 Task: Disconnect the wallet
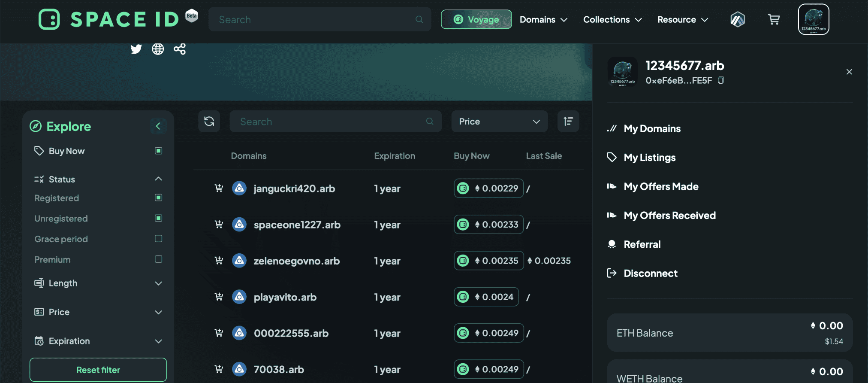coord(651,273)
